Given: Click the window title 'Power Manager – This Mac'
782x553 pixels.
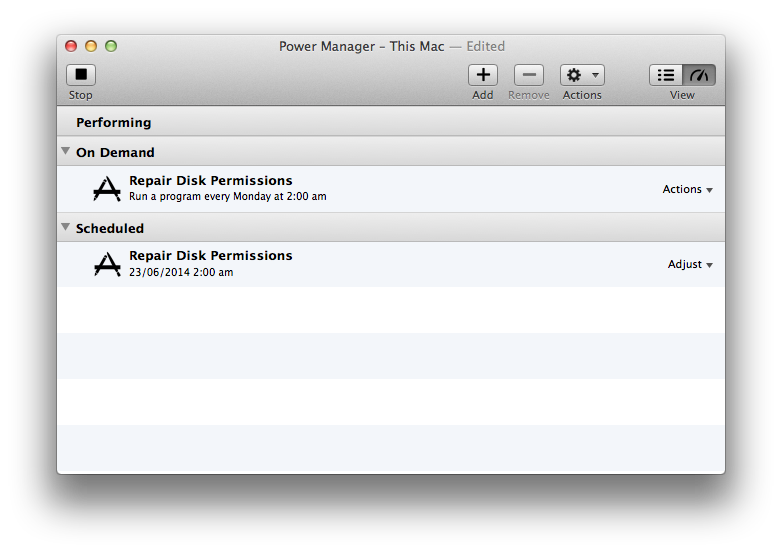Looking at the screenshot, I should coord(361,46).
